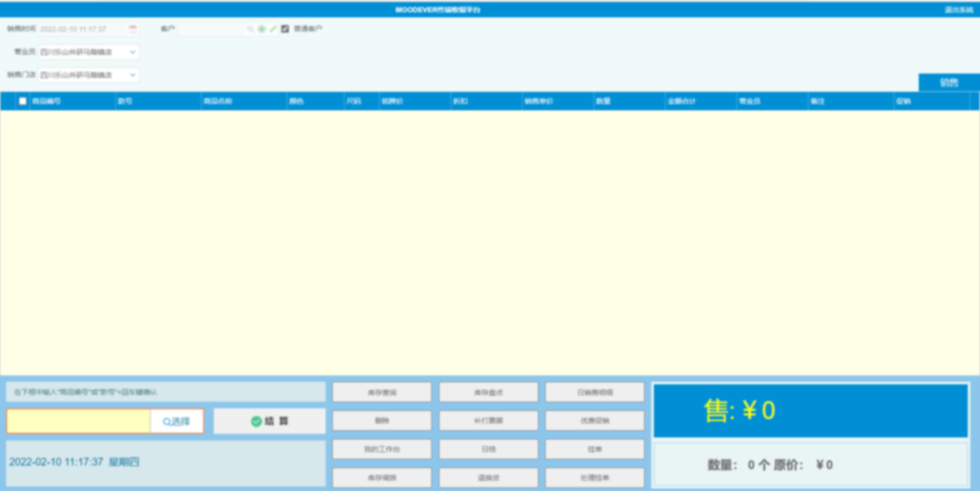Click the customer search magnifier icon

250,29
